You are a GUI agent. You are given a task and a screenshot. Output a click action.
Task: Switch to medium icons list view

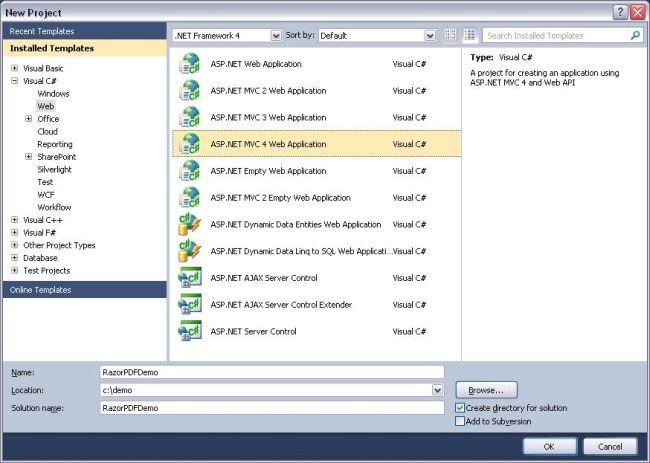470,35
